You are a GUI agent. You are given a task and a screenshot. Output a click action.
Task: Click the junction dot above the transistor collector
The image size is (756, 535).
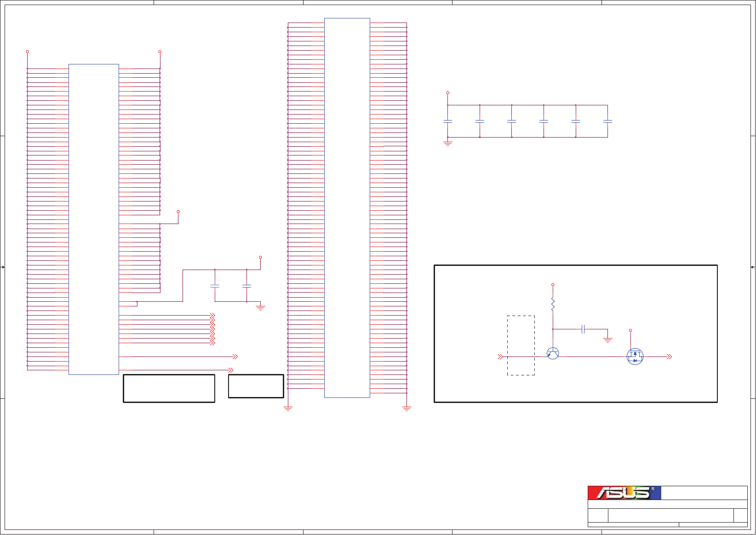coord(553,329)
